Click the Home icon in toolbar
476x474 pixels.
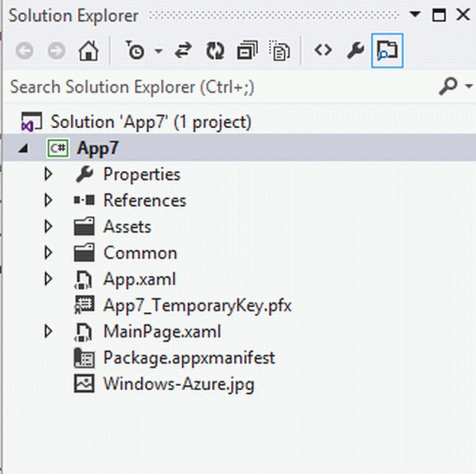(88, 51)
